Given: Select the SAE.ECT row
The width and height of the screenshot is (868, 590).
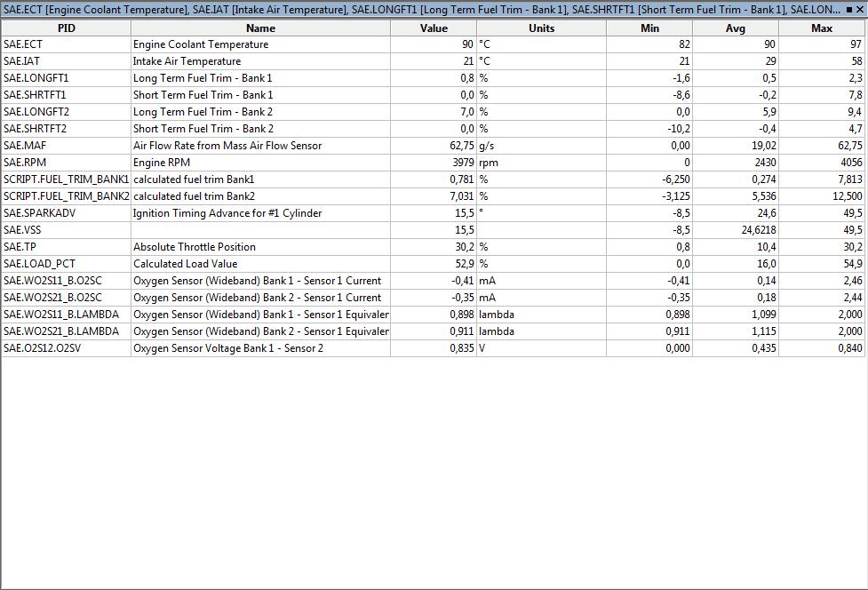Looking at the screenshot, I should tap(433, 44).
